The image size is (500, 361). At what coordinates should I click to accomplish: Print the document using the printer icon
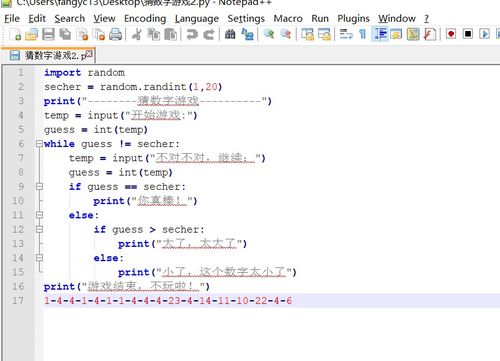(x=115, y=34)
